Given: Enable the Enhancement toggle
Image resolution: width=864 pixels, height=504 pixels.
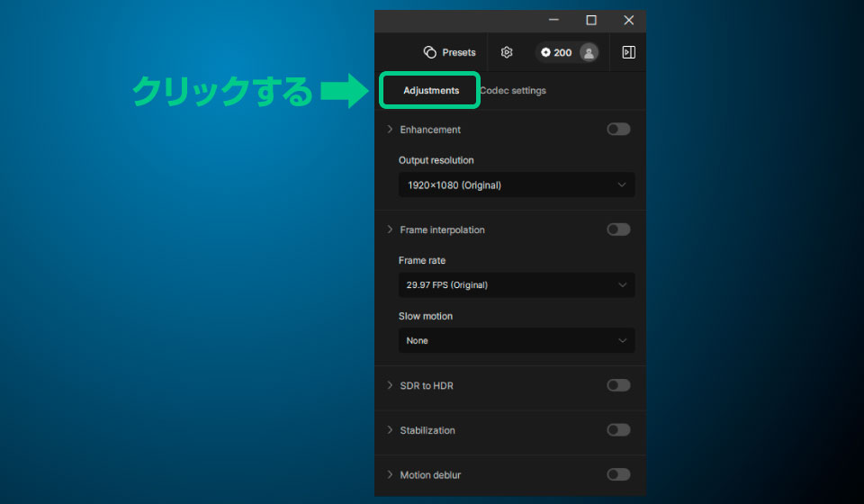Looking at the screenshot, I should click(x=618, y=129).
